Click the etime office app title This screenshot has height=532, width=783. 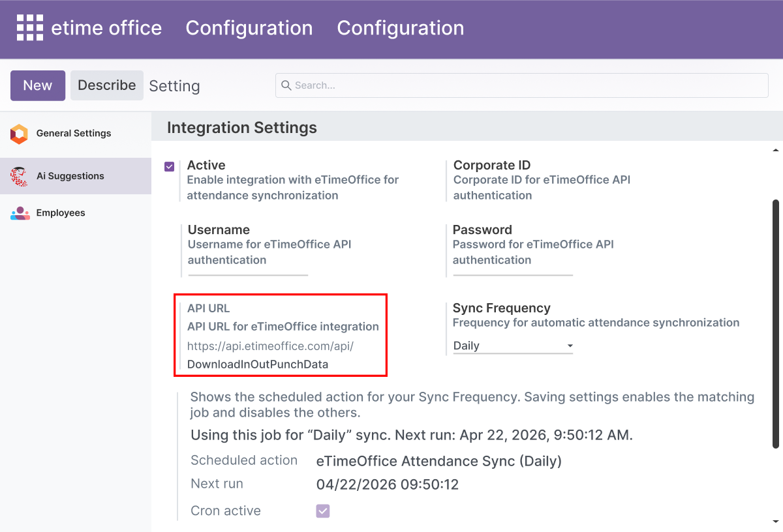106,28
